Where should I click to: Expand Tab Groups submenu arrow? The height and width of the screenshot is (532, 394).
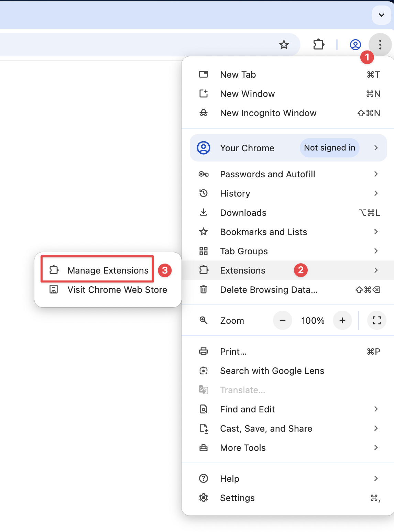(376, 251)
